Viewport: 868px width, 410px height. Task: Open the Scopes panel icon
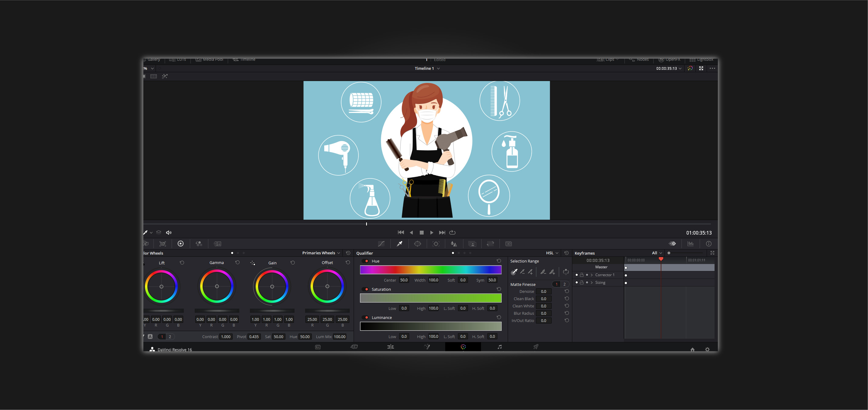coord(690,244)
